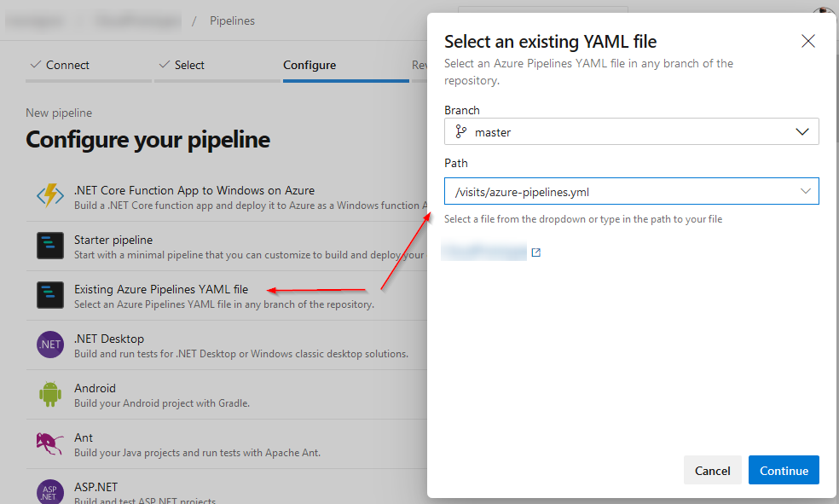Click the Existing Azure Pipelines YAML file icon
The height and width of the screenshot is (504, 839).
click(x=50, y=295)
